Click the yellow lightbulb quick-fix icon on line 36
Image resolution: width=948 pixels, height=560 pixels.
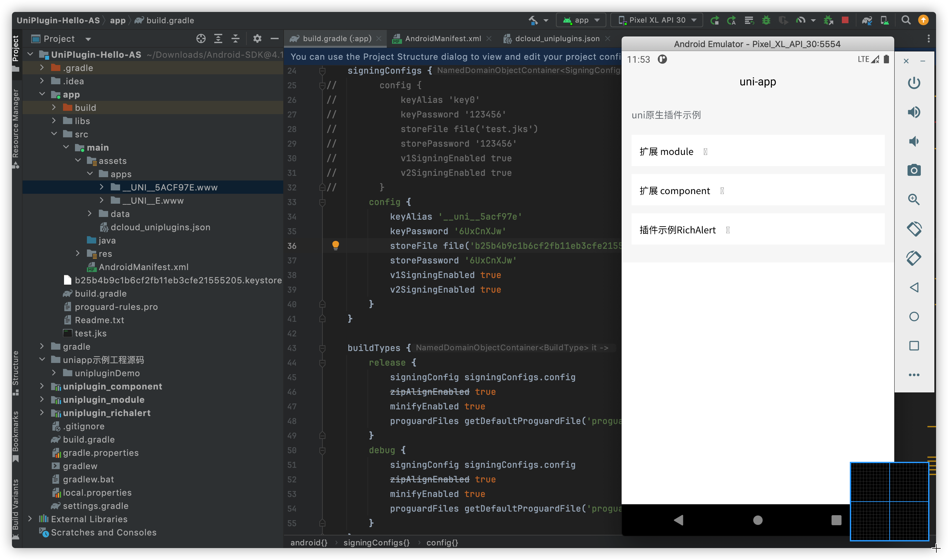[335, 245]
